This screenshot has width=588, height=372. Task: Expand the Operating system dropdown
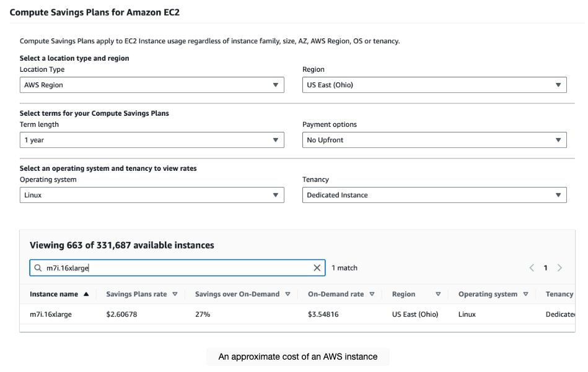152,195
